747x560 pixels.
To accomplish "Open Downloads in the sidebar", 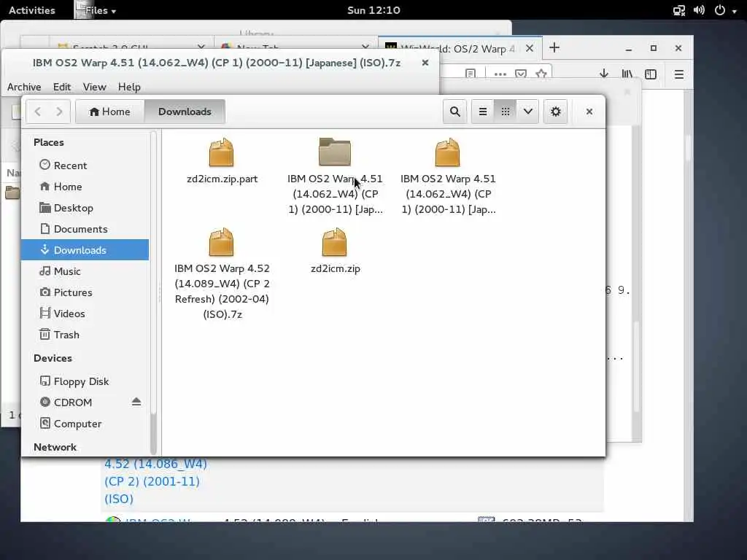I will click(x=85, y=250).
